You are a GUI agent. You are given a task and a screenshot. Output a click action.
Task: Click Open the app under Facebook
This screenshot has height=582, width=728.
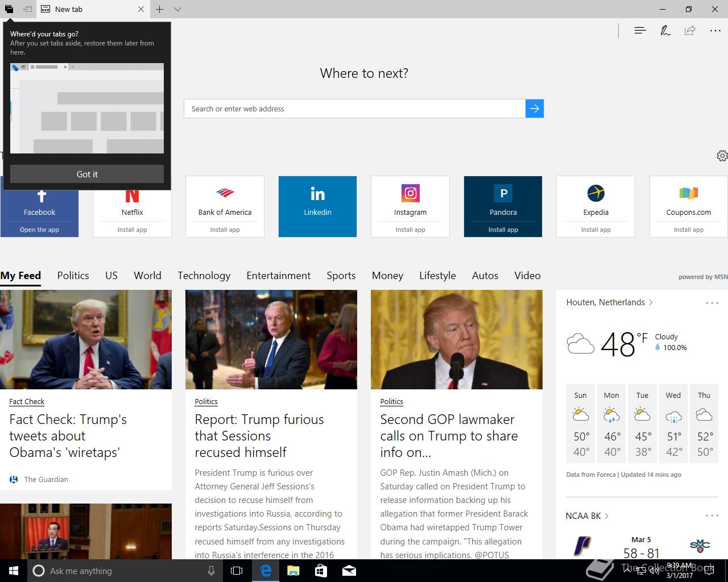[x=39, y=230]
